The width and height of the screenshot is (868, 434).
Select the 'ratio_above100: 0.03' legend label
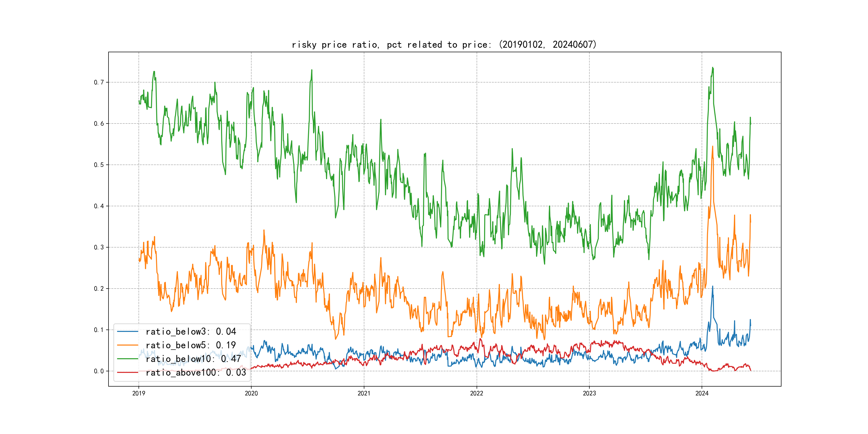[196, 372]
